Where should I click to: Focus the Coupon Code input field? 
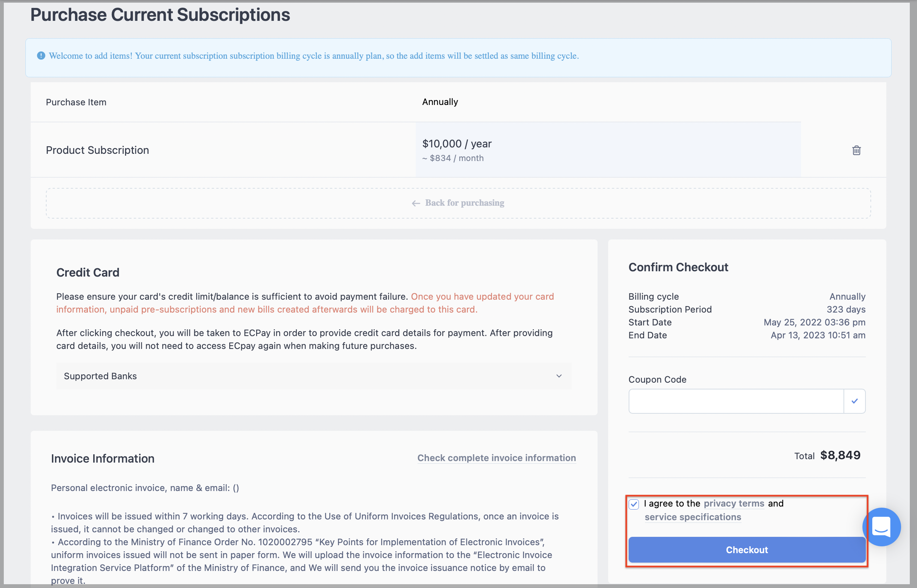click(736, 401)
